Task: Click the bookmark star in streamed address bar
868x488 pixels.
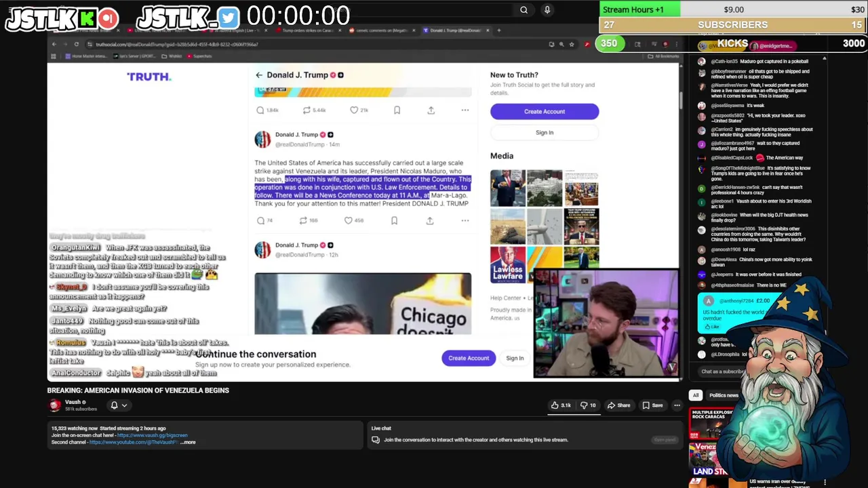Action: pyautogui.click(x=571, y=44)
